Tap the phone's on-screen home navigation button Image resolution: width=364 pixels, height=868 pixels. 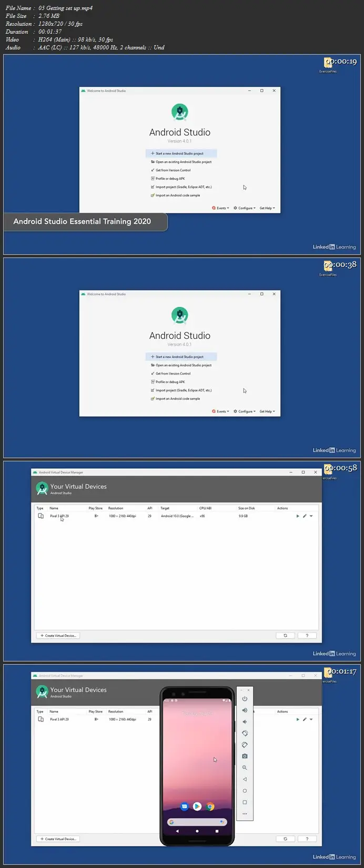click(197, 831)
